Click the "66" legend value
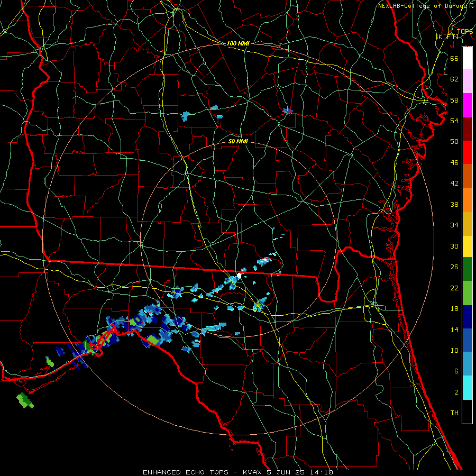The image size is (476, 476). (x=454, y=59)
